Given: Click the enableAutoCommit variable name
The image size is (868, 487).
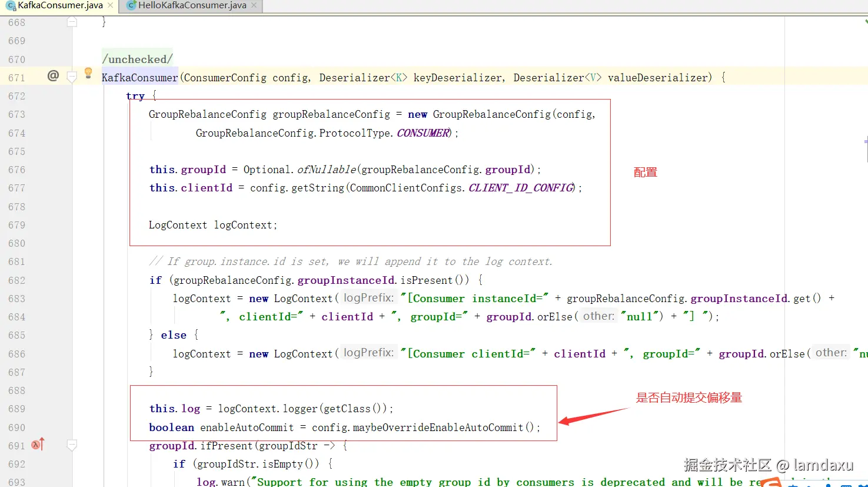Looking at the screenshot, I should click(247, 428).
